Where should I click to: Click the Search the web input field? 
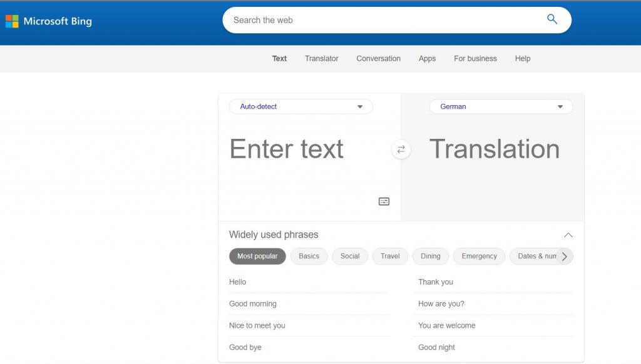376,19
